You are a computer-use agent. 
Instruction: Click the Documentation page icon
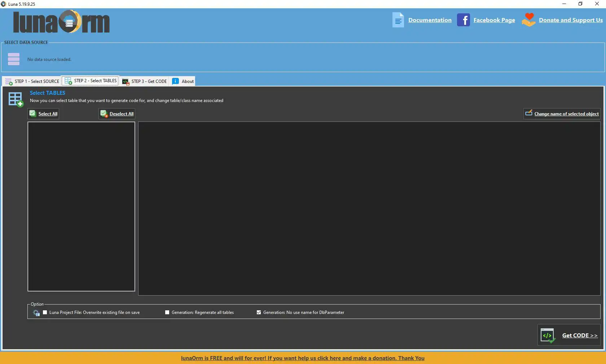398,20
